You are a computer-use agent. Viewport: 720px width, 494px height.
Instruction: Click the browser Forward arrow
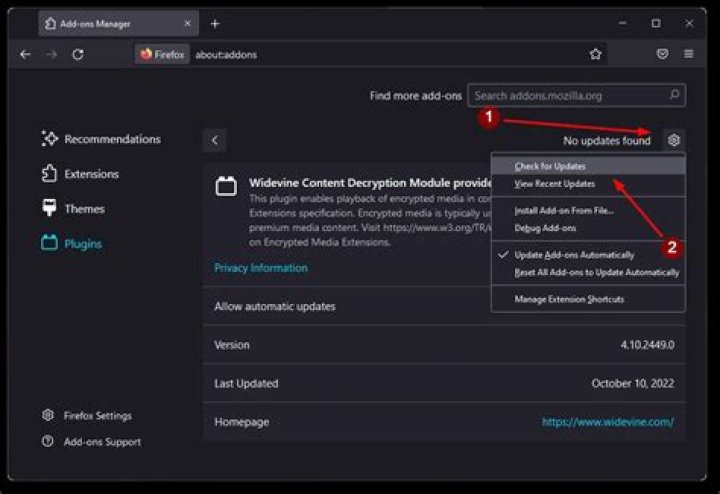click(51, 55)
